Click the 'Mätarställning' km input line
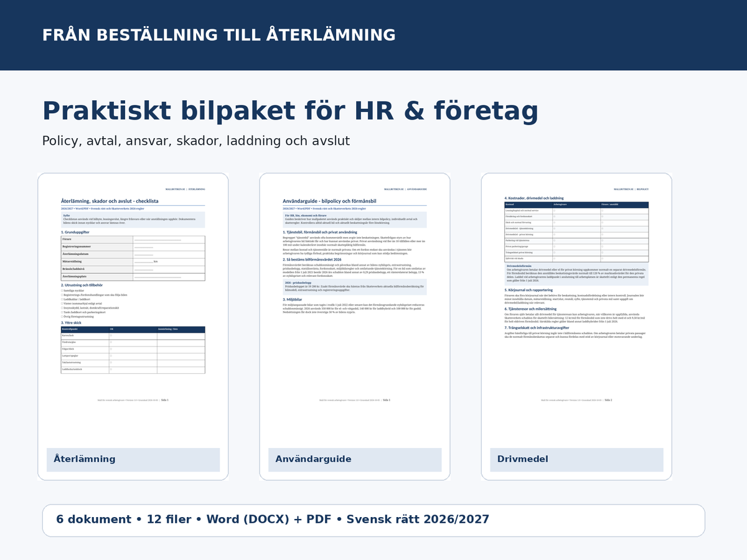 144,262
